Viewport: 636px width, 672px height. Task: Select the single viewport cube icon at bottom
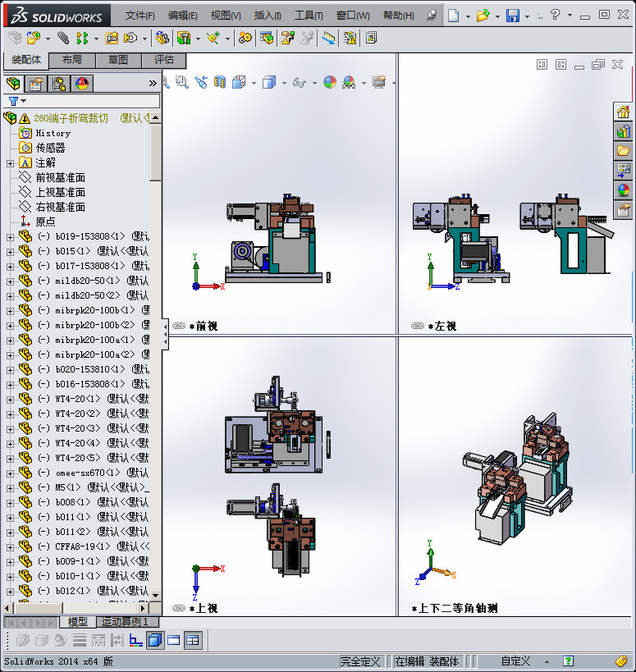[x=155, y=640]
